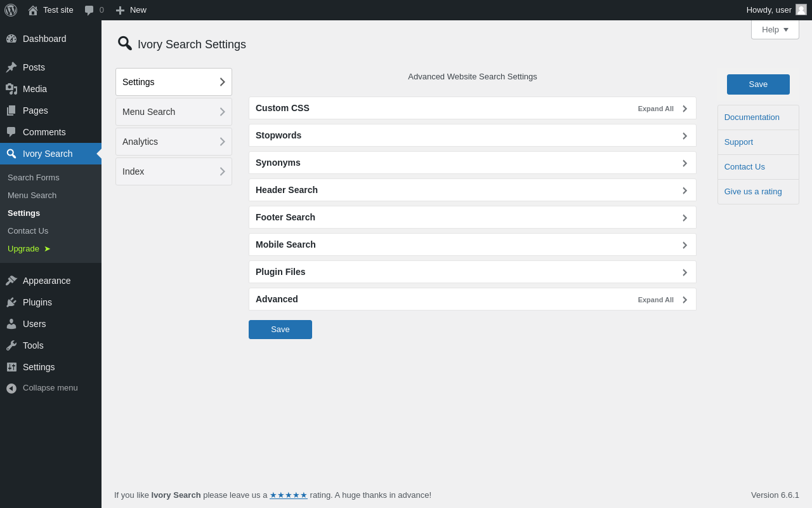Expand the Mobile Search section

473,244
